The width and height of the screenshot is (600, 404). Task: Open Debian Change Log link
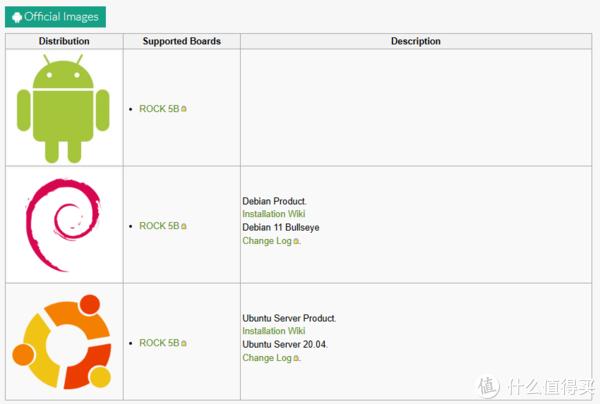(267, 241)
